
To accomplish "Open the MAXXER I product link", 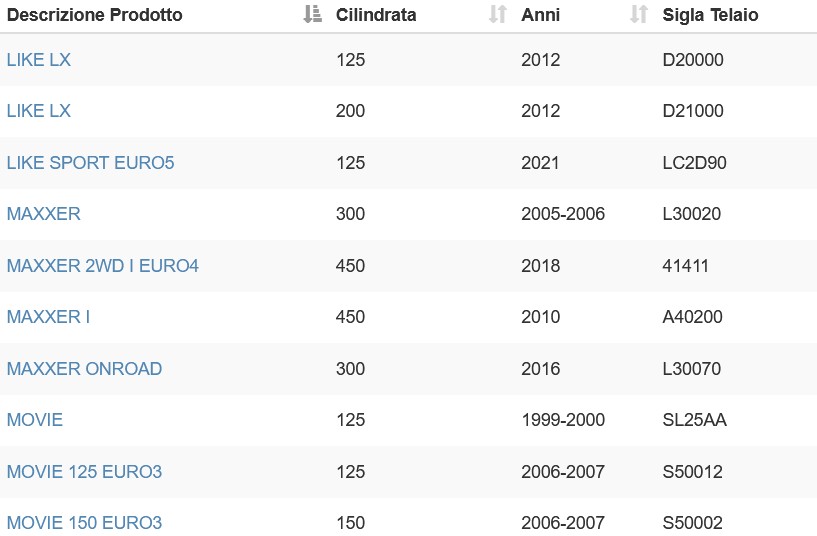I will (x=48, y=317).
